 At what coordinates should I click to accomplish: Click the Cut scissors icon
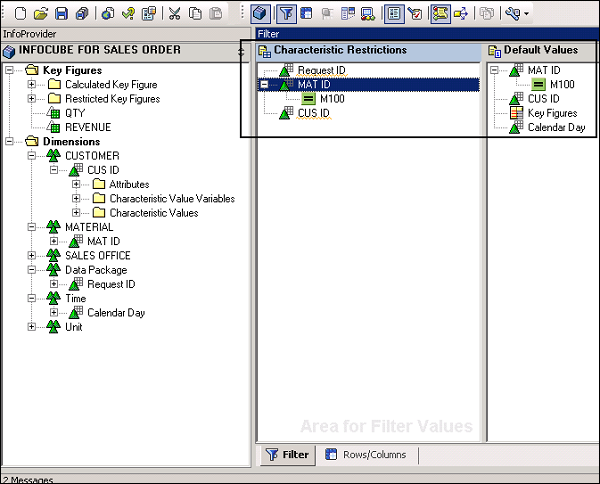coord(175,14)
